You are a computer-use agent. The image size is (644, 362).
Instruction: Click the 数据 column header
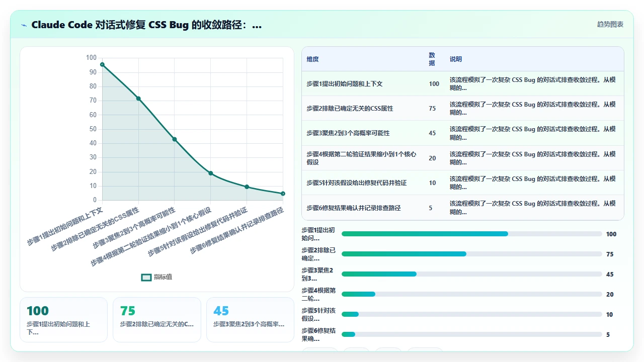[432, 59]
